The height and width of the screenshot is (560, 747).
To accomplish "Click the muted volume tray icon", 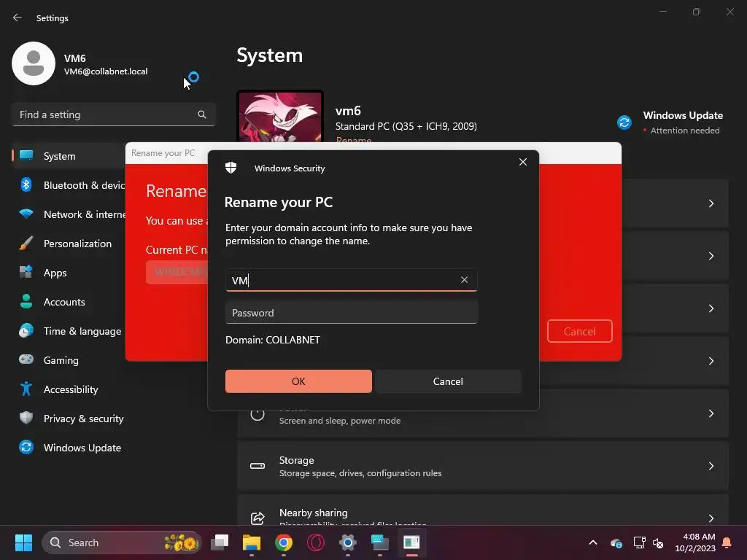I will 658,542.
